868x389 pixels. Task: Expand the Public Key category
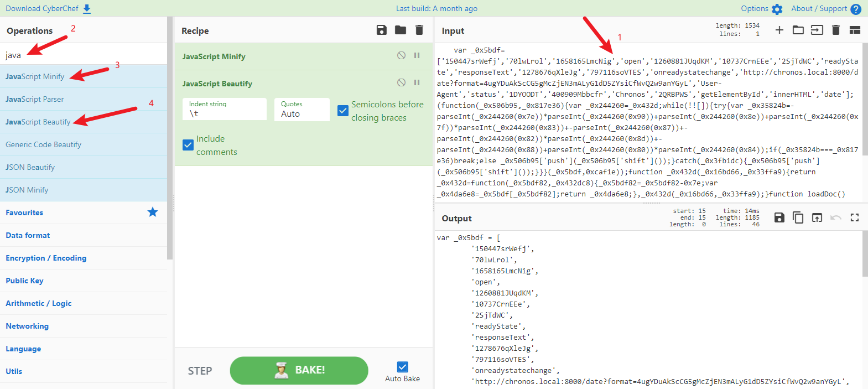(83, 281)
